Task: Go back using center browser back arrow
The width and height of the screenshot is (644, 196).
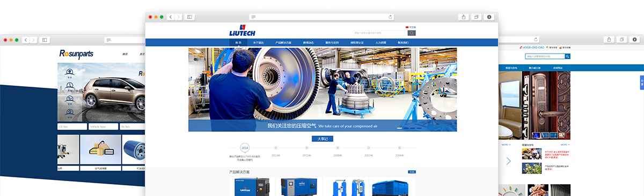Action: click(x=171, y=17)
